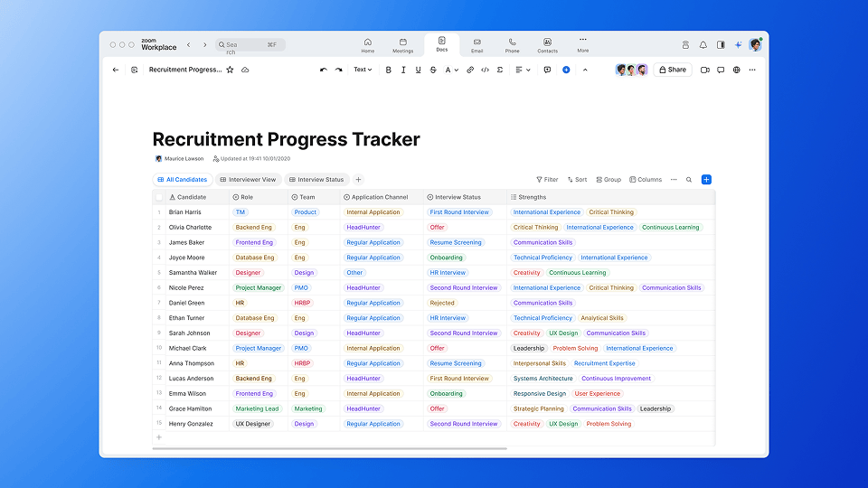This screenshot has width=868, height=488.
Task: Toggle strikethrough text formatting
Action: pos(433,70)
